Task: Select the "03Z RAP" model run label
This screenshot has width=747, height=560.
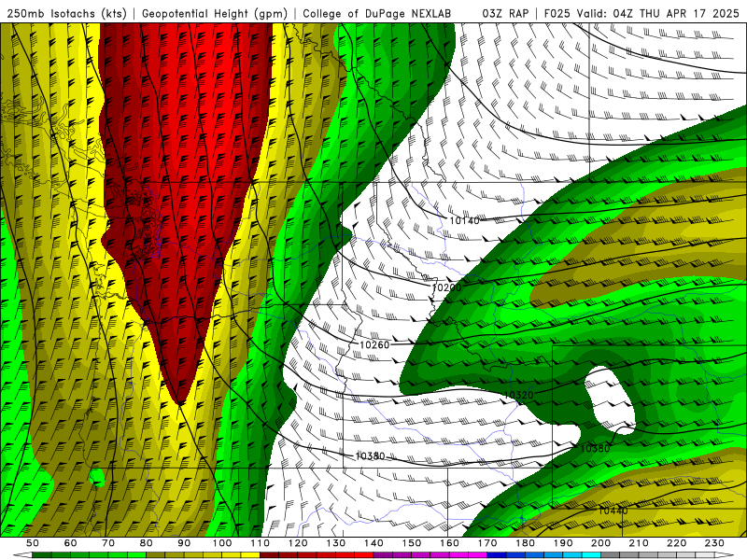Action: pyautogui.click(x=505, y=13)
